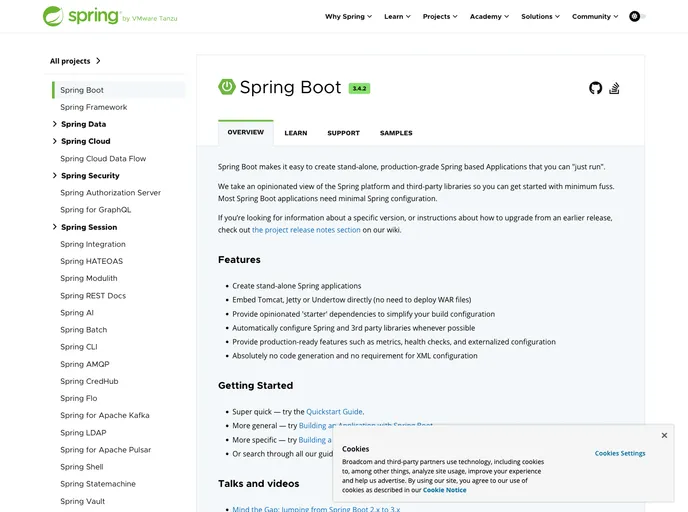Open the Quickstart Guide link
This screenshot has height=512, width=688.
click(334, 412)
